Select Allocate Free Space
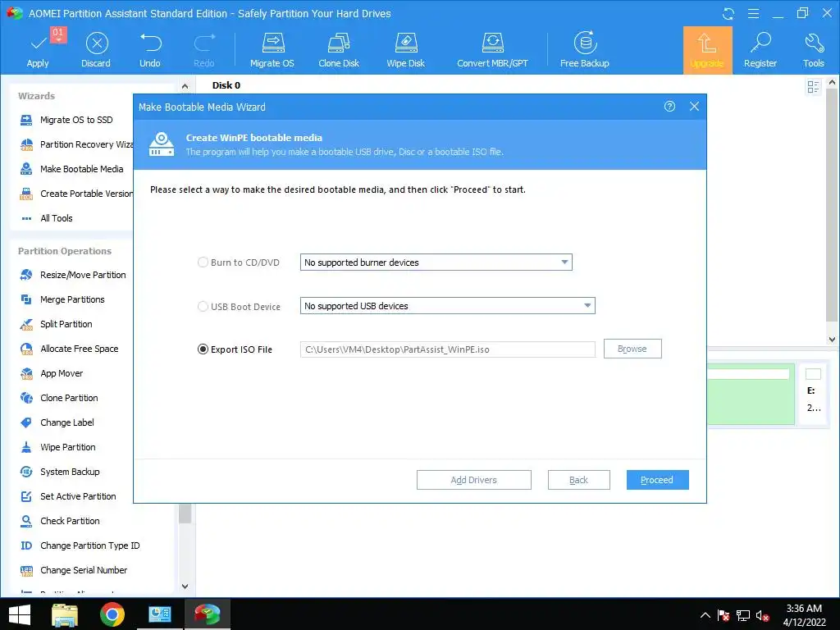Screen dimensions: 840x630 [x=69, y=349]
